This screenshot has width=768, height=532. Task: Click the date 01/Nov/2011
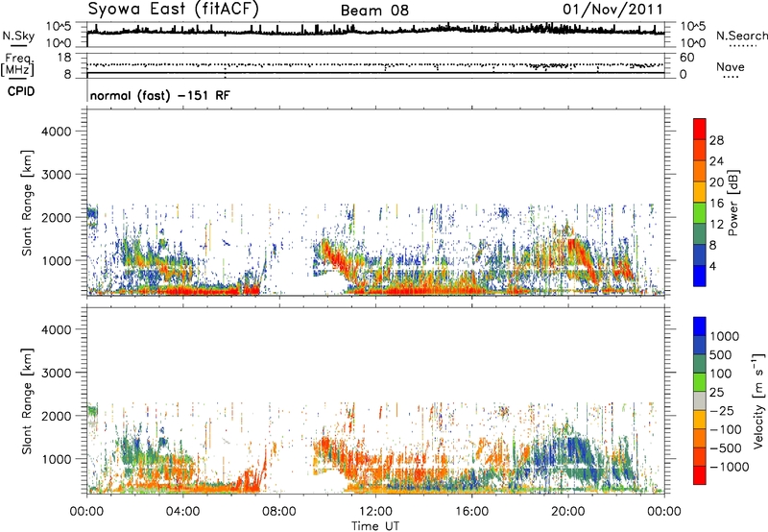[613, 10]
